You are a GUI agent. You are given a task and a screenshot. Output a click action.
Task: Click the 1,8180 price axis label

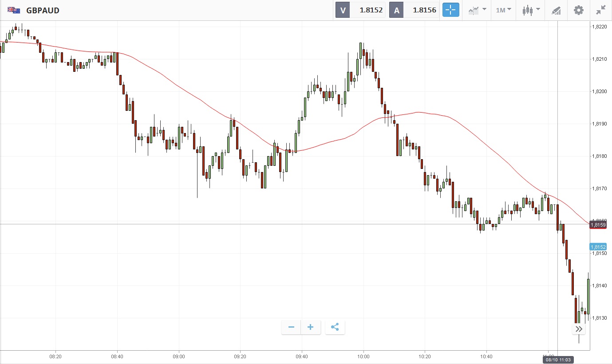point(599,156)
